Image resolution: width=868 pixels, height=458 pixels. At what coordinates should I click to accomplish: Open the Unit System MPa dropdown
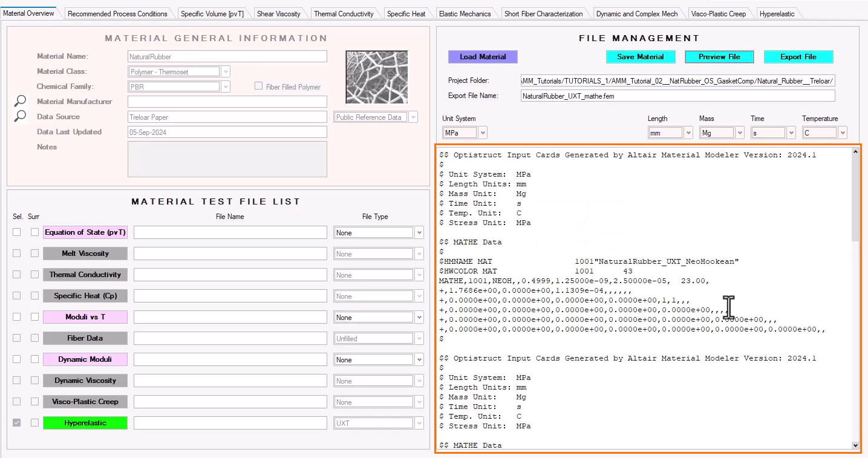(482, 132)
